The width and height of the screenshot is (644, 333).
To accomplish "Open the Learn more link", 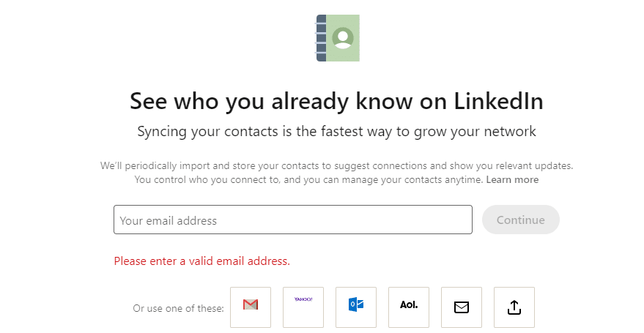I will pyautogui.click(x=512, y=179).
